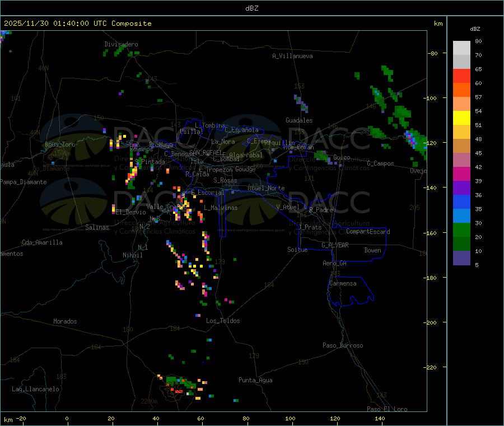504x426 pixels.
Task: Click the Nihuil map label
Action: tap(133, 255)
